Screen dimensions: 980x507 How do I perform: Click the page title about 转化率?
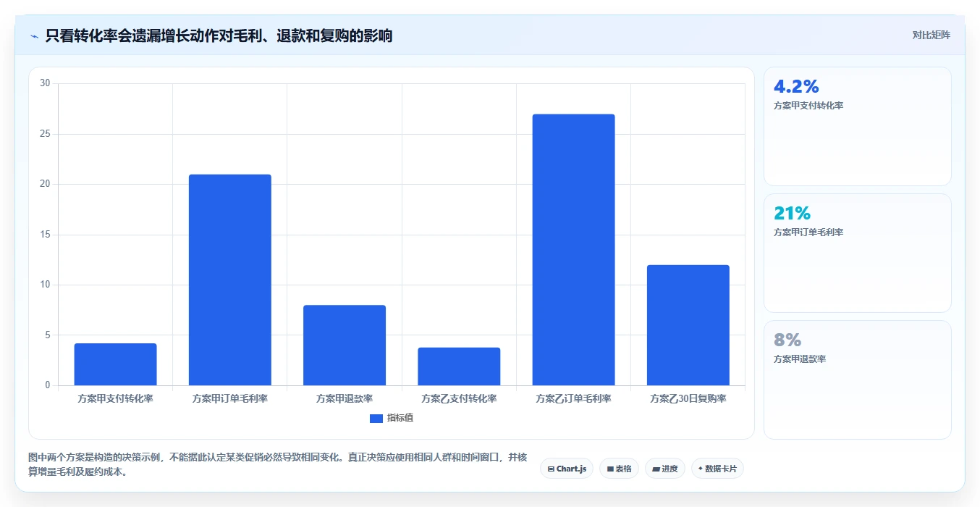tap(219, 35)
